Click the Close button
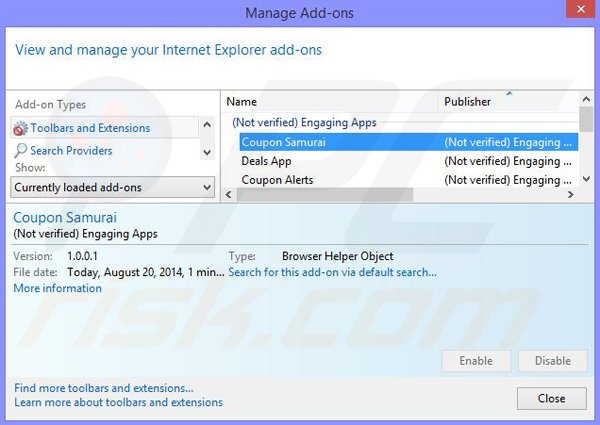 (551, 398)
